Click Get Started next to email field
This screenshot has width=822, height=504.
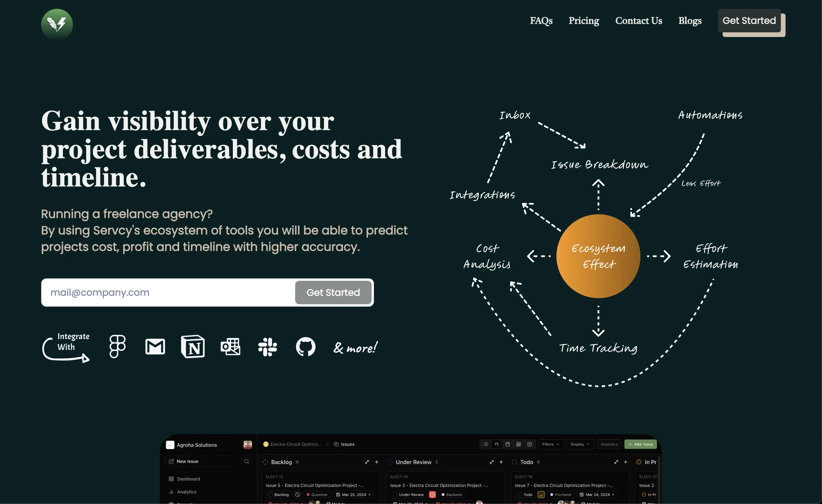coord(333,292)
